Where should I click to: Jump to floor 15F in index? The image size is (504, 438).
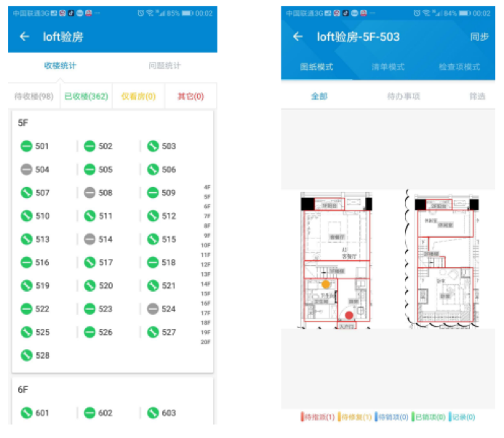pyautogui.click(x=206, y=294)
